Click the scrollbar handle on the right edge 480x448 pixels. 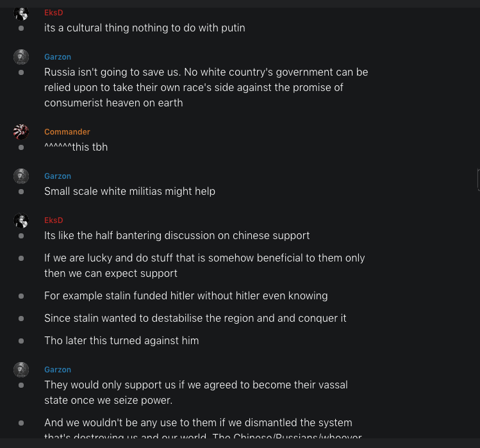tap(478, 180)
